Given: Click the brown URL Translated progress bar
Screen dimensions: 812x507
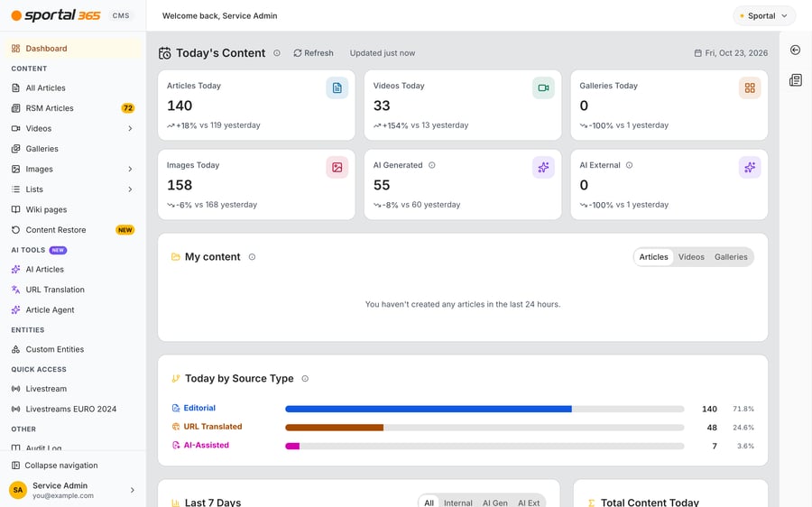Looking at the screenshot, I should pos(335,428).
